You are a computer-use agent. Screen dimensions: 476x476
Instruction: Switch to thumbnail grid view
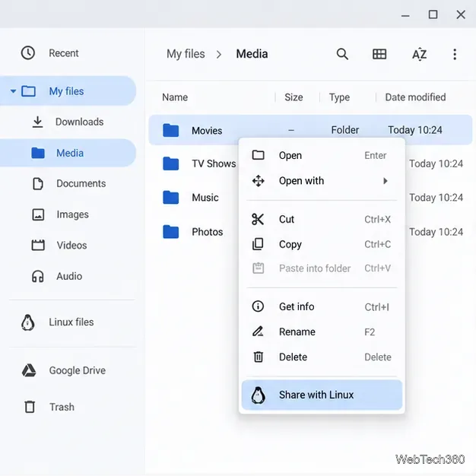(x=379, y=54)
